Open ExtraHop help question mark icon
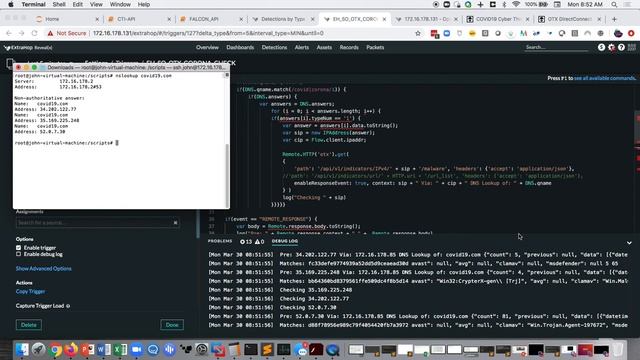This screenshot has height=360, width=640. pyautogui.click(x=621, y=47)
